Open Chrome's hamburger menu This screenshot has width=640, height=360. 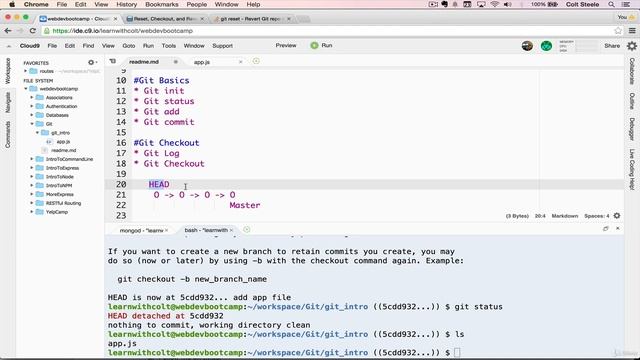(632, 31)
